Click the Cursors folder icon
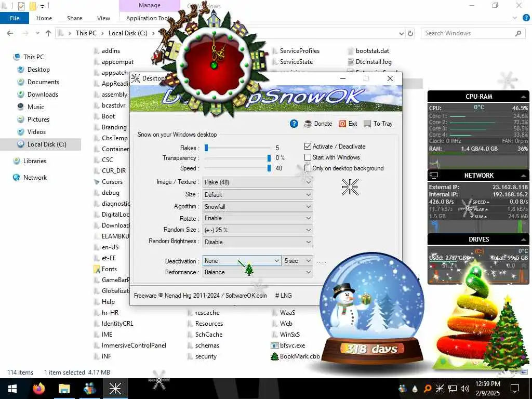Image resolution: width=532 pixels, height=399 pixels. [97, 182]
